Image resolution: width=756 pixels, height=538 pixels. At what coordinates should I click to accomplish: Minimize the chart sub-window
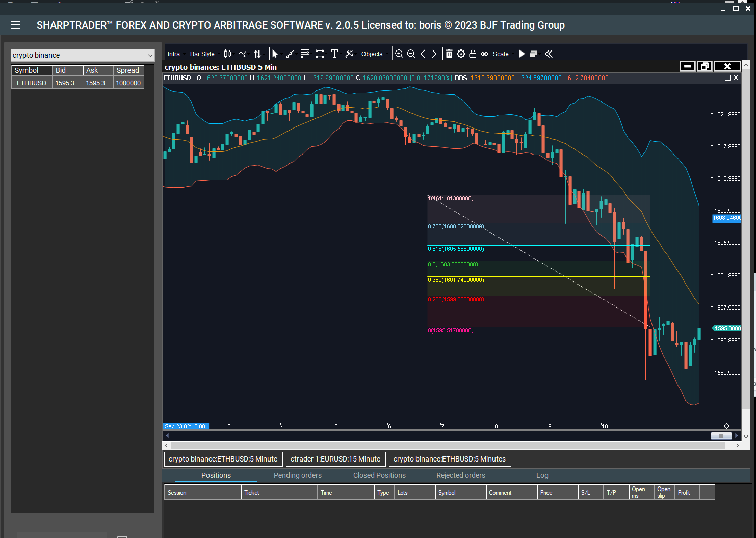[688, 66]
